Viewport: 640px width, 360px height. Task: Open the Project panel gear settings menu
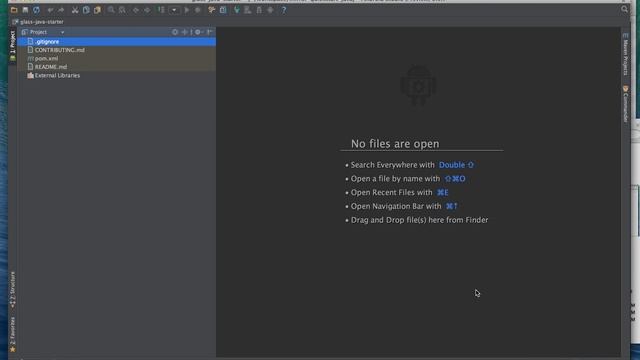click(198, 32)
